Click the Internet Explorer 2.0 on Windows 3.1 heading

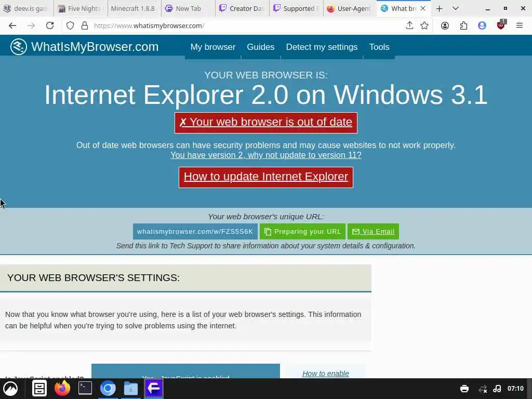[x=266, y=95]
